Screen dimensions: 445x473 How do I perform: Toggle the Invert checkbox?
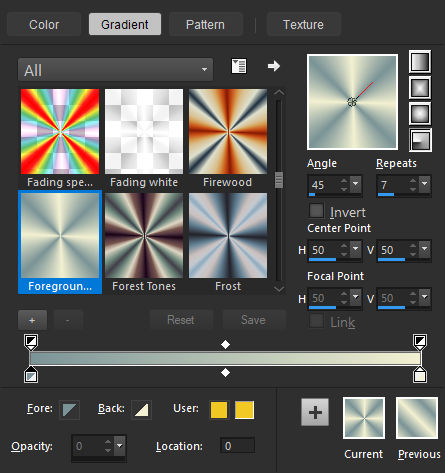316,211
